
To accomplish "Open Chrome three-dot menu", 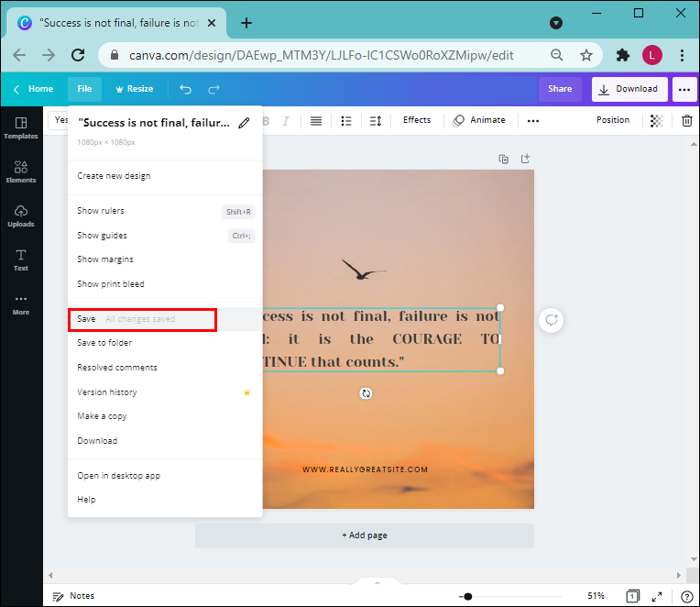I will coord(683,55).
